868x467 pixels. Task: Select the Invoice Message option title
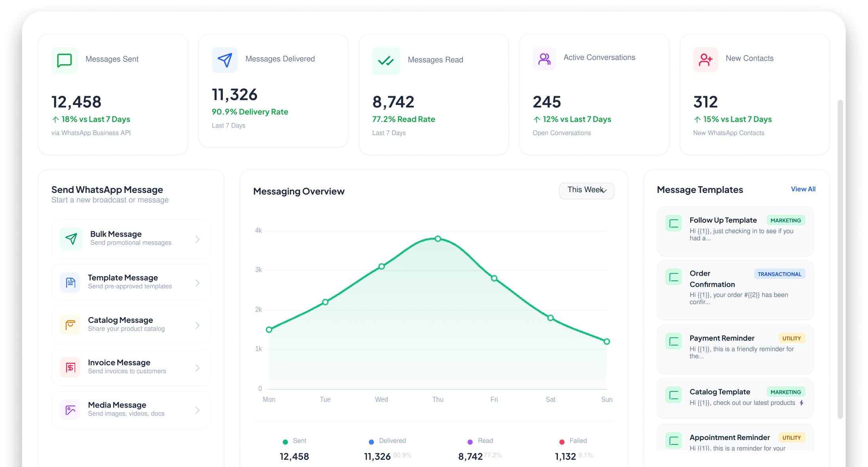119,362
